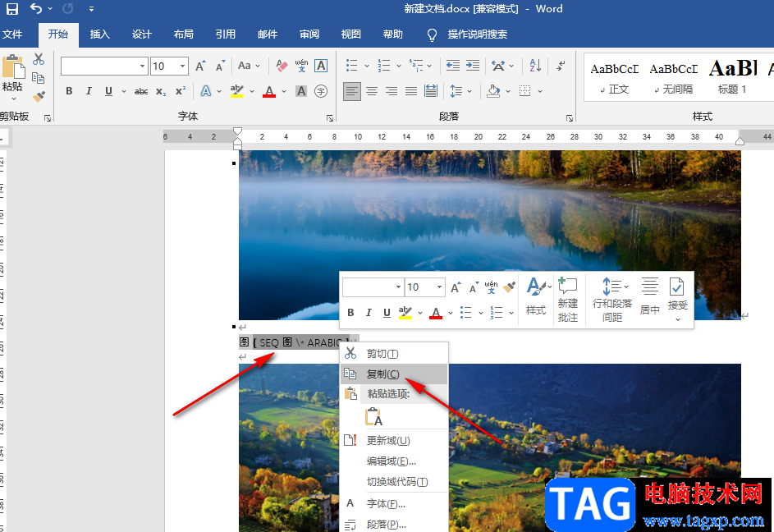
Task: Click 操作说明搜索 search box
Action: click(x=478, y=34)
